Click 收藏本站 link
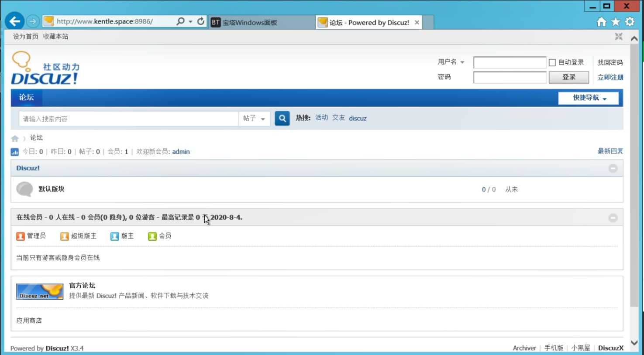This screenshot has height=355, width=644. 55,37
